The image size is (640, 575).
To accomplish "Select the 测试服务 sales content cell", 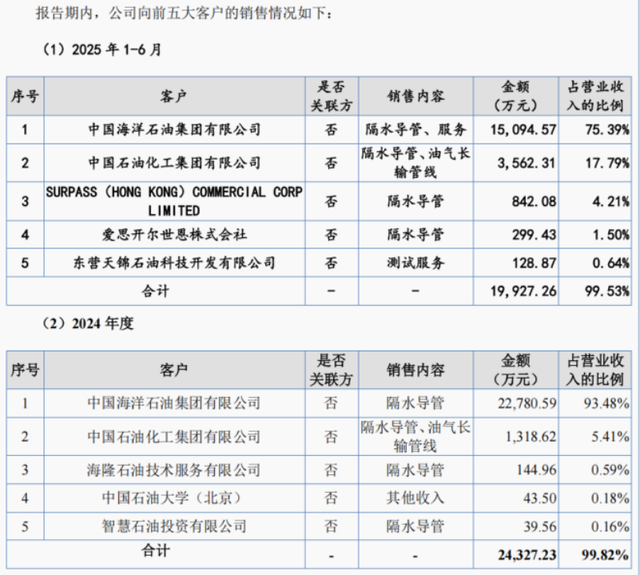I will click(416, 263).
